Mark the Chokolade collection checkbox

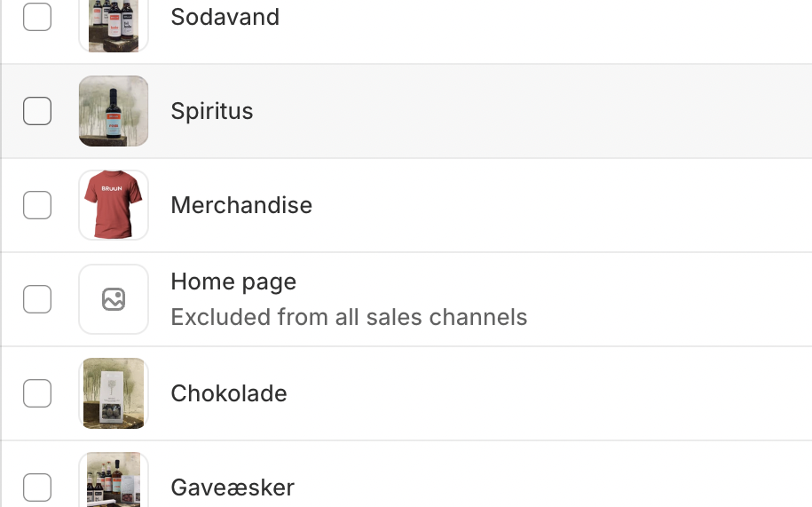37,393
